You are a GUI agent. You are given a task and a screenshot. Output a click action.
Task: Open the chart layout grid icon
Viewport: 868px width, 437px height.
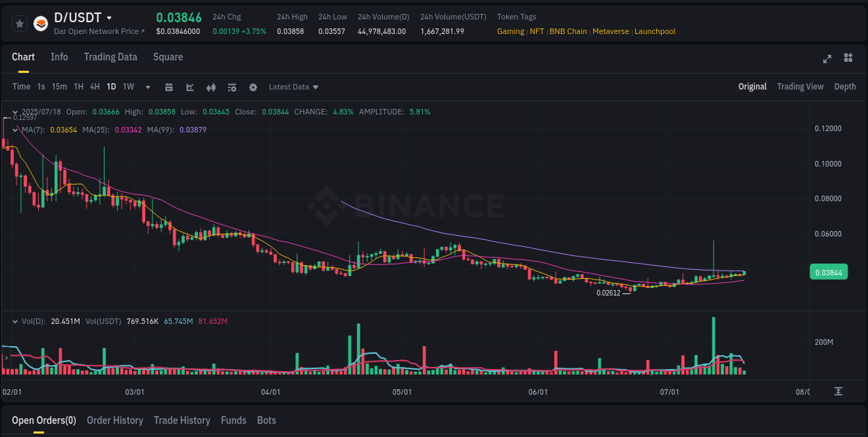pyautogui.click(x=847, y=59)
